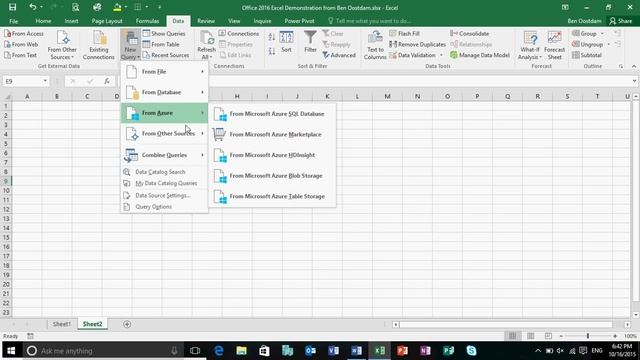640x360 pixels.
Task: Expand the From Other Sources submenu
Action: point(164,133)
